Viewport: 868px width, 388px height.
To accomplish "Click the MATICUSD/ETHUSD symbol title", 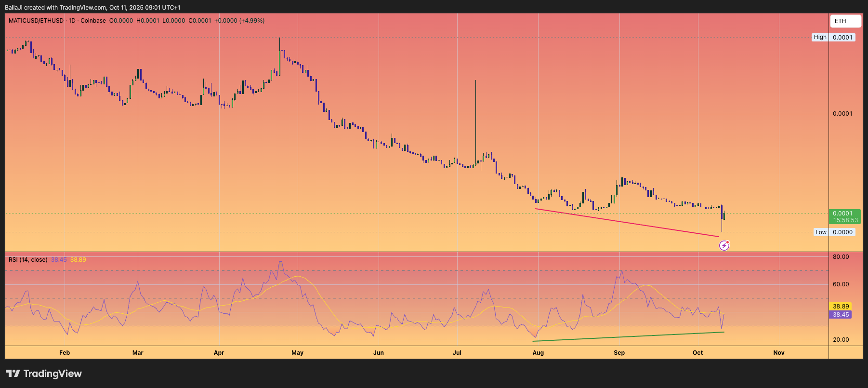I will point(36,21).
